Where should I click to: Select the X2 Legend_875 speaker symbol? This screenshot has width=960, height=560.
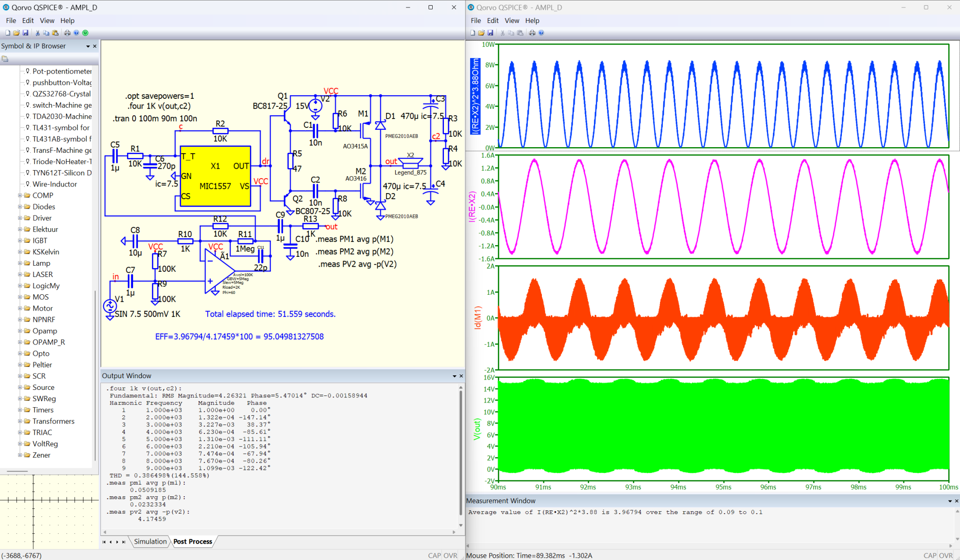(411, 163)
